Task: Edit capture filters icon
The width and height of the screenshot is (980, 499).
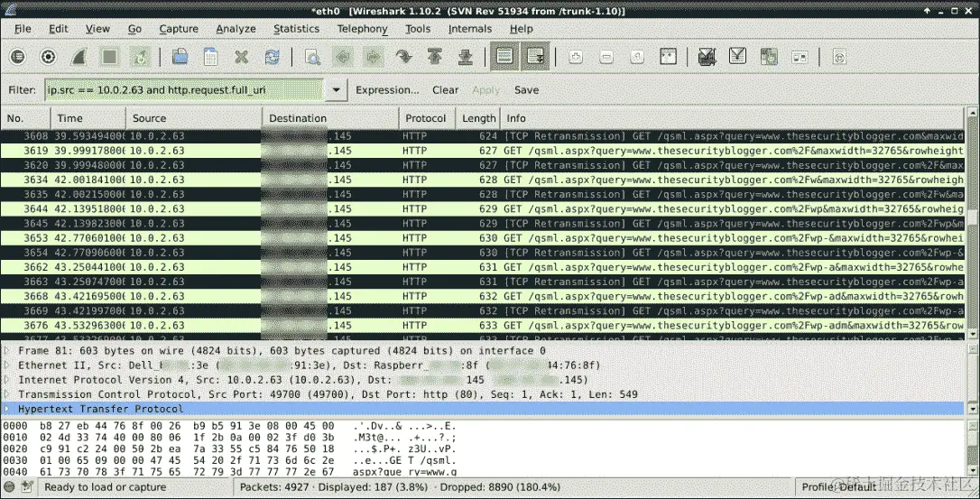Action: tap(707, 57)
